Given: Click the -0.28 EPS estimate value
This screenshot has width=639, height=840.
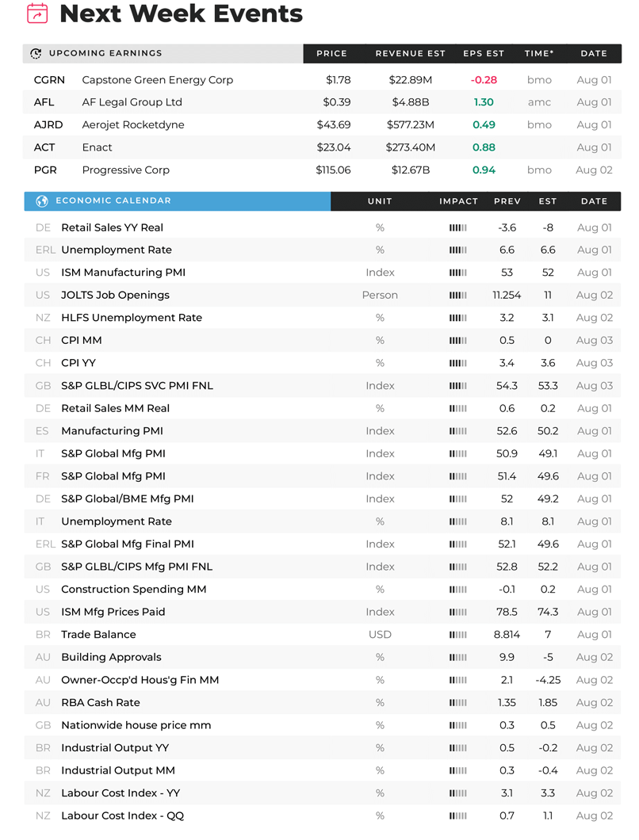Looking at the screenshot, I should [484, 80].
